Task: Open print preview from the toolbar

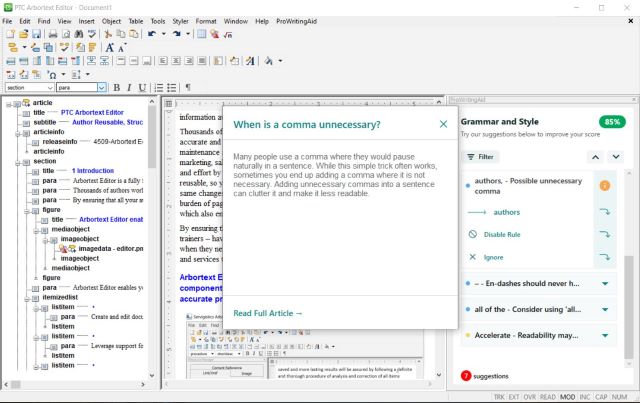Action: (x=66, y=34)
